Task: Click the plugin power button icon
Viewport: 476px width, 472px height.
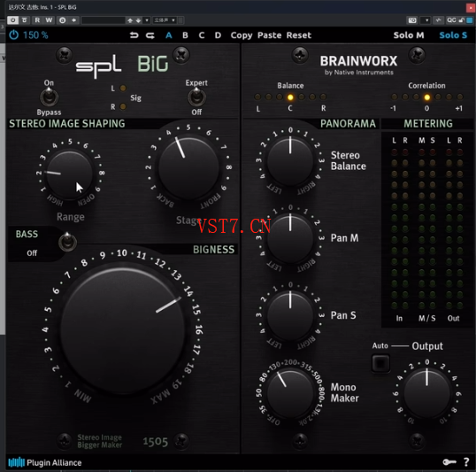Action: [13, 35]
